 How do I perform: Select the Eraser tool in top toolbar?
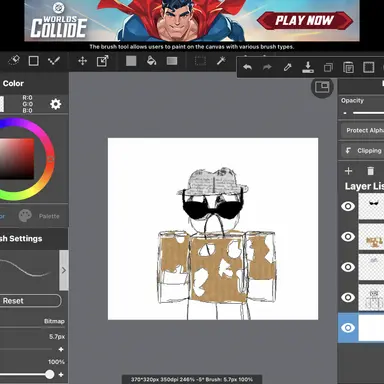[x=14, y=61]
